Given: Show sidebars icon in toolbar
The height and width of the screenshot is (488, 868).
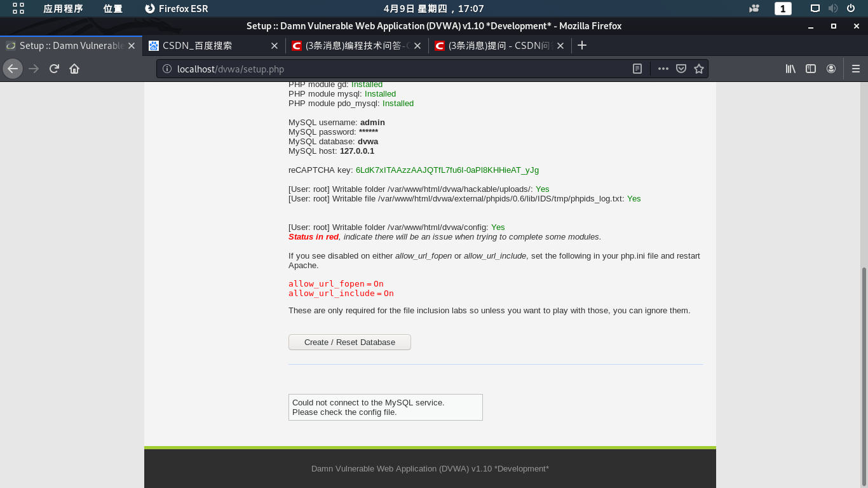Looking at the screenshot, I should click(811, 69).
